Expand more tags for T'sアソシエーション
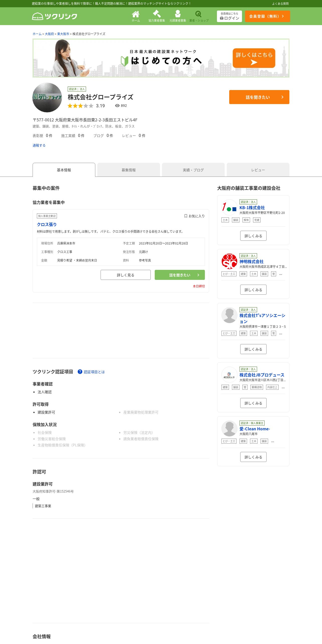 pos(281,334)
